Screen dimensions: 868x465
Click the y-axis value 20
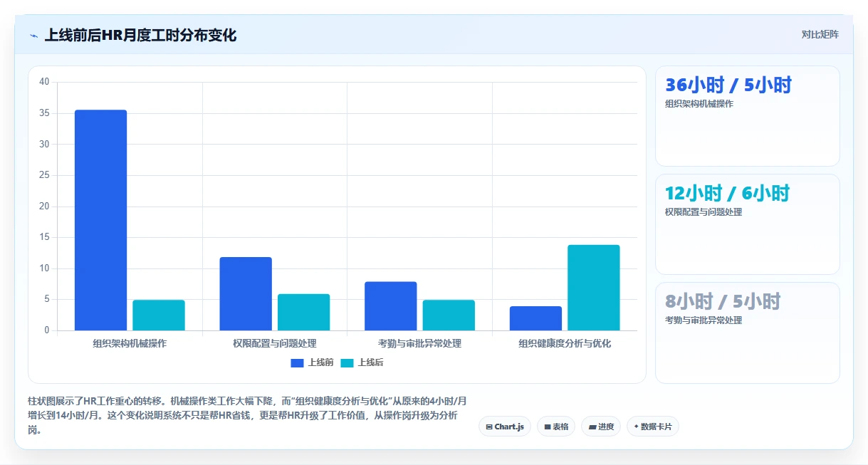pyautogui.click(x=44, y=207)
